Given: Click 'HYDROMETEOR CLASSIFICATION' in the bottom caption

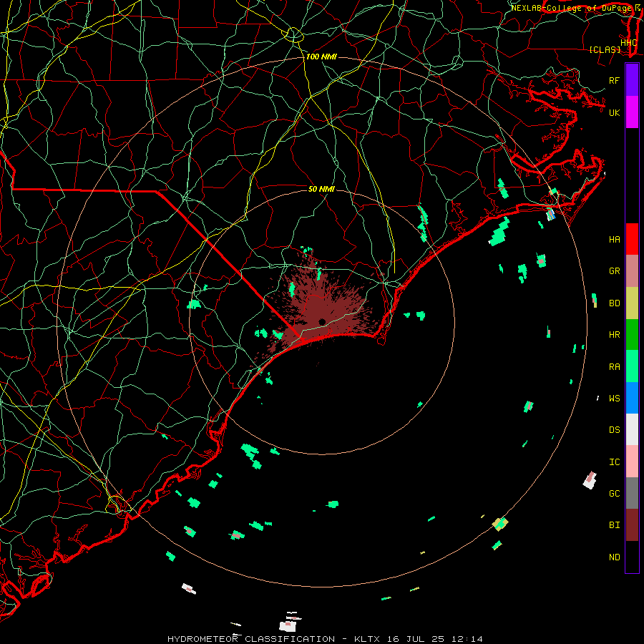Looking at the screenshot, I should point(251,639).
